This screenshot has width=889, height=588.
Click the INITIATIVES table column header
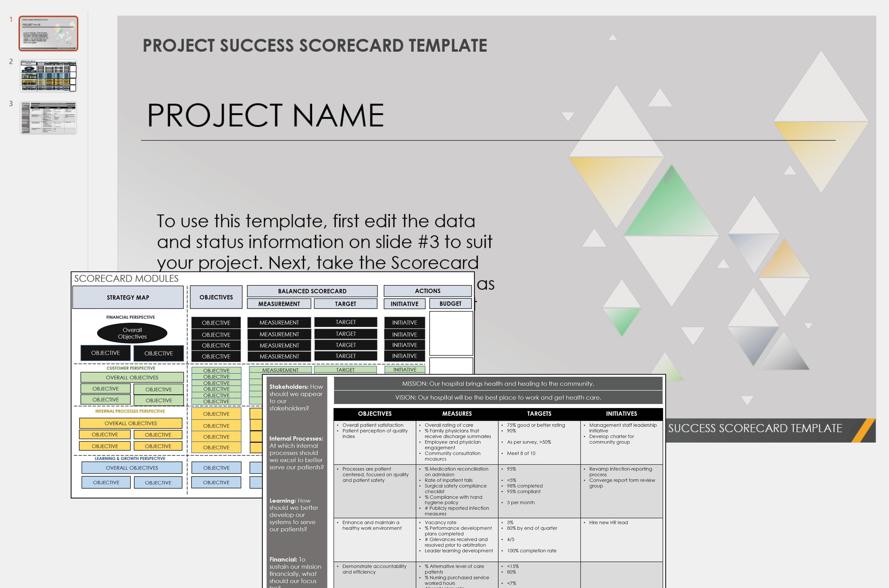(621, 414)
